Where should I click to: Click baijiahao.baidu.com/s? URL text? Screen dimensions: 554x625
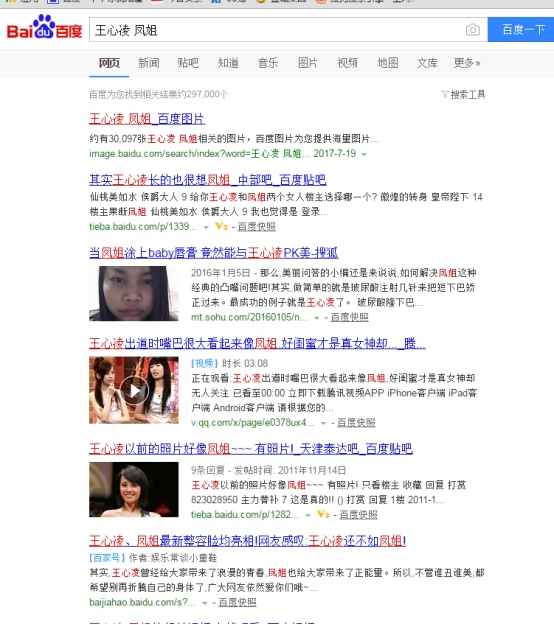[x=142, y=602]
